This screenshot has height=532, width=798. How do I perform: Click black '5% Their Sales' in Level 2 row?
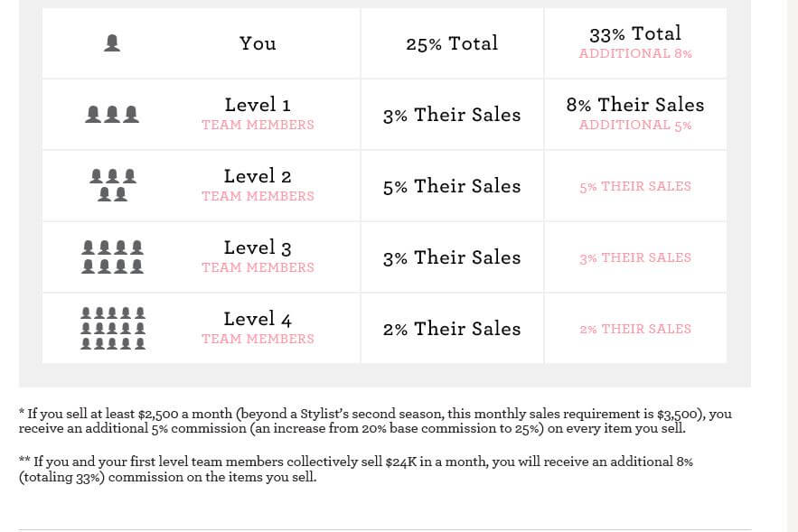click(x=452, y=186)
